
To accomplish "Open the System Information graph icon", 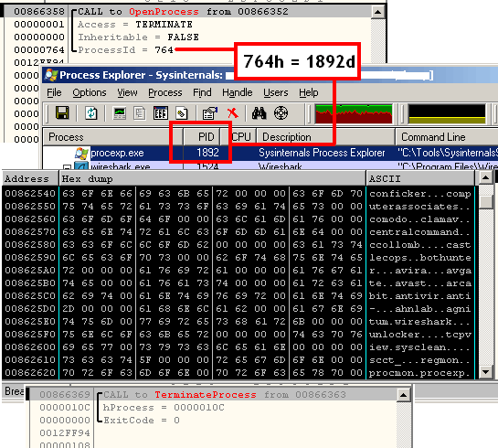I will click(120, 113).
